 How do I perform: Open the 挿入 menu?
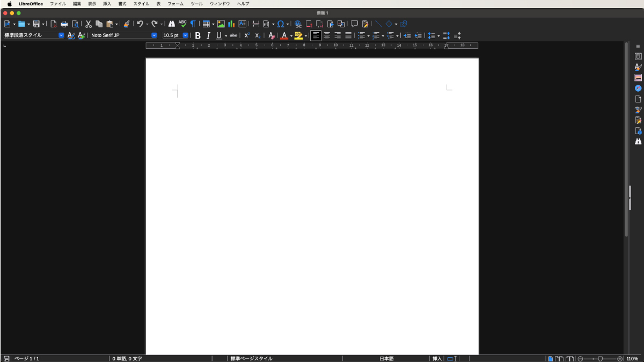pyautogui.click(x=107, y=4)
